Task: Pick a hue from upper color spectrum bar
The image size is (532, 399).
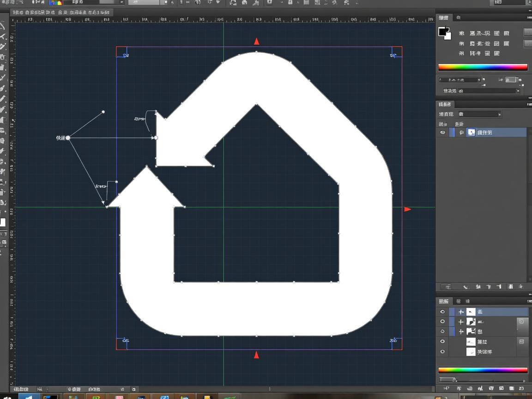Action: click(482, 67)
